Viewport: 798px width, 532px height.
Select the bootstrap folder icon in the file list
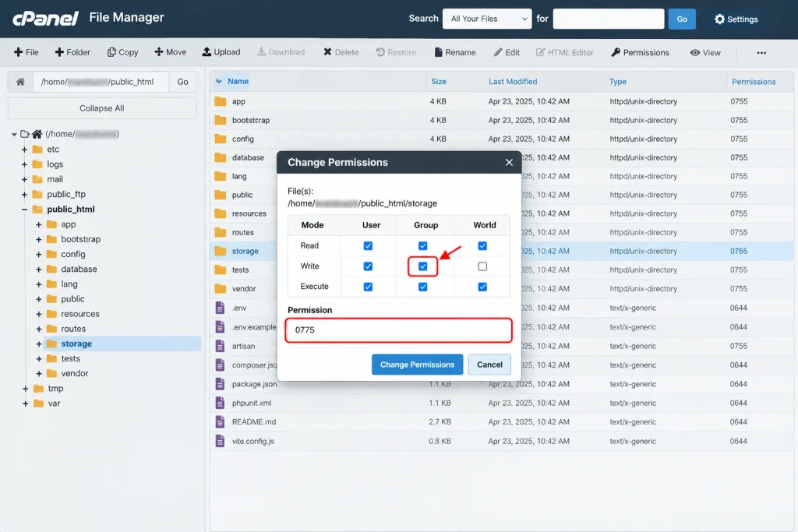pos(221,120)
